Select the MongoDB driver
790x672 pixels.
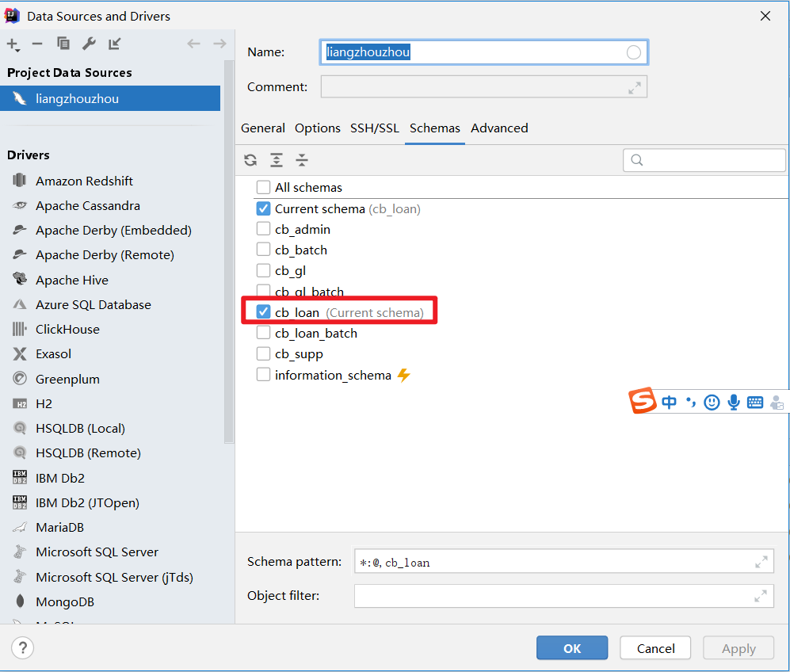pos(64,602)
